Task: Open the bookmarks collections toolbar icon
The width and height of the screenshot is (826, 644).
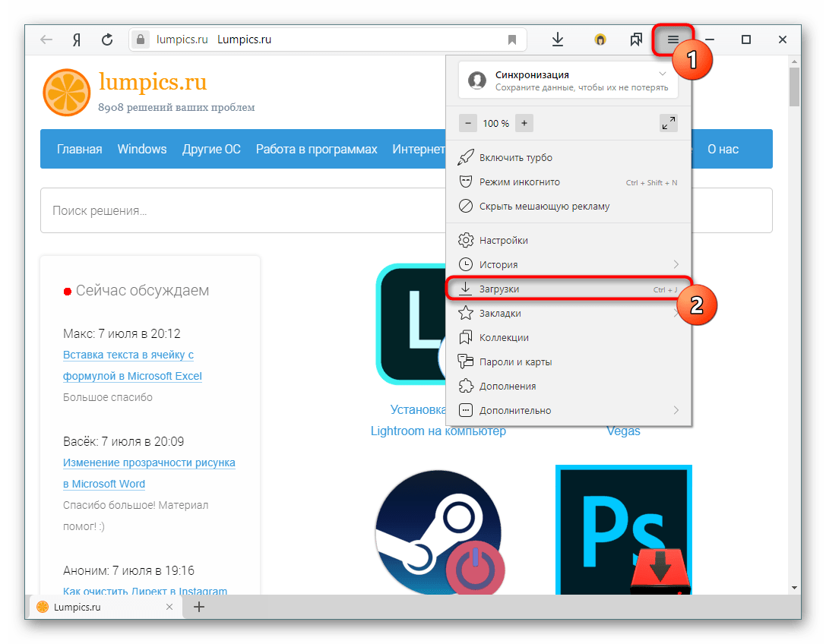Action: (x=636, y=39)
